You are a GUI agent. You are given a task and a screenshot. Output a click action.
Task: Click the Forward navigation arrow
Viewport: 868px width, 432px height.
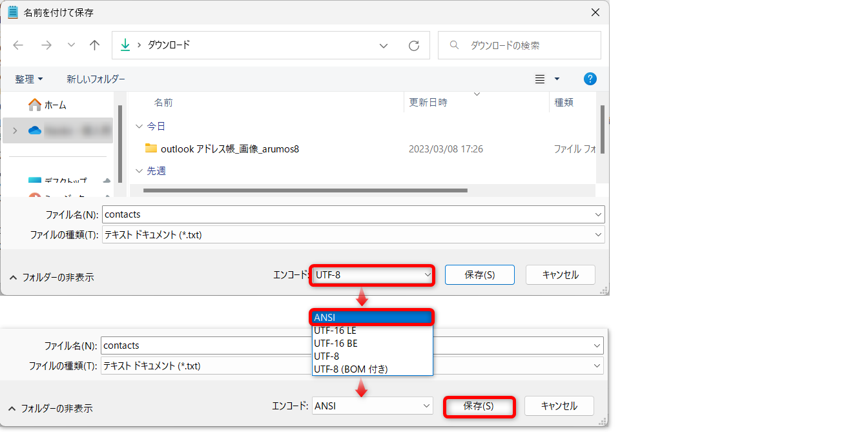(x=46, y=45)
